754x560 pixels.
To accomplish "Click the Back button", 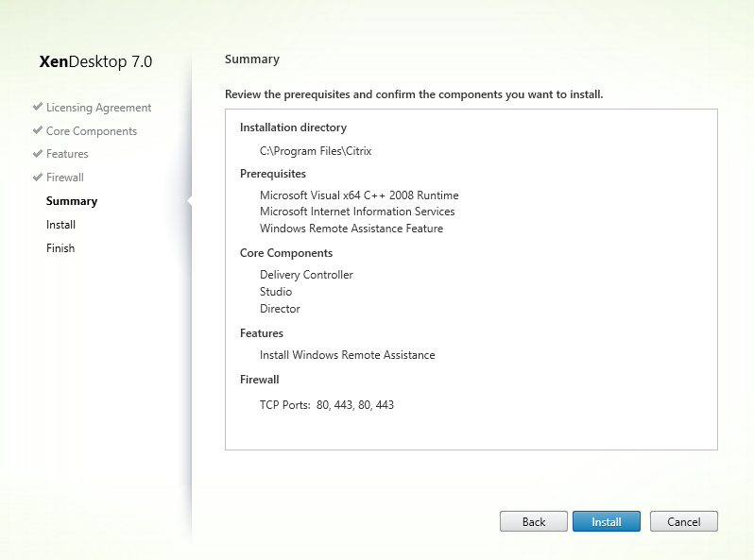I will [x=534, y=521].
